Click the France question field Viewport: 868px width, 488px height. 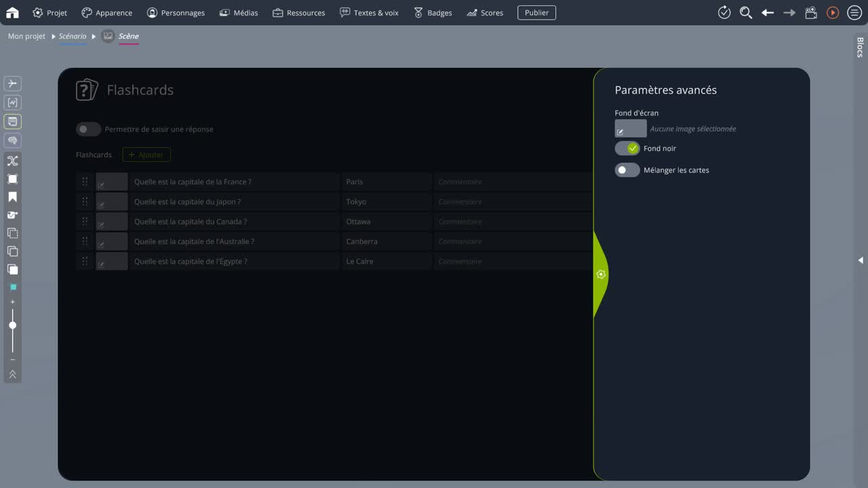point(234,182)
